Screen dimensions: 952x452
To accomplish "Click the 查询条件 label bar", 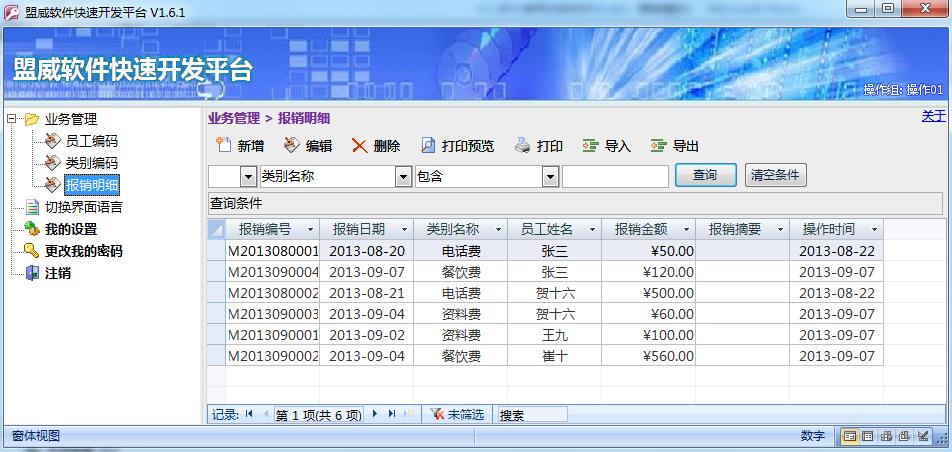I will (575, 204).
